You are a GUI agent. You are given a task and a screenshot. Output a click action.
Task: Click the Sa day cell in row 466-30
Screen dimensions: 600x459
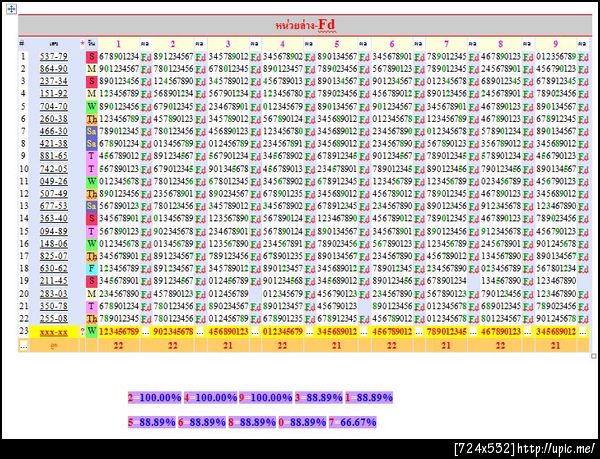(x=91, y=131)
